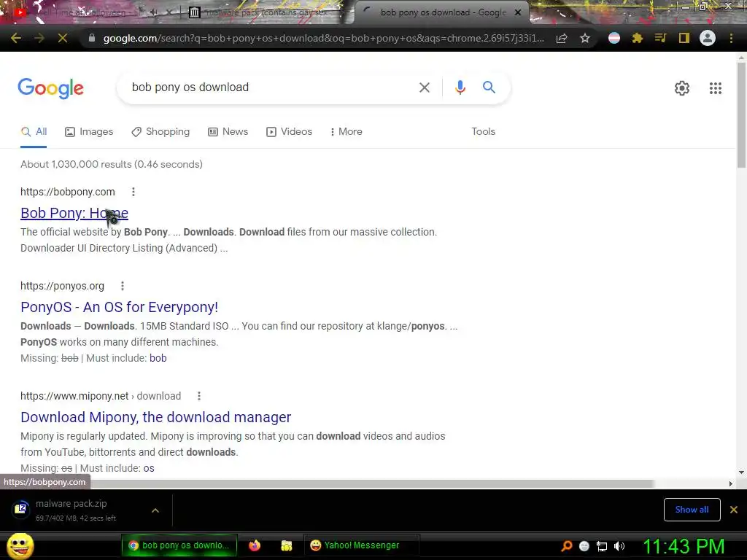Image resolution: width=747 pixels, height=560 pixels.
Task: Open the volume speaker tray icon
Action: tap(619, 546)
